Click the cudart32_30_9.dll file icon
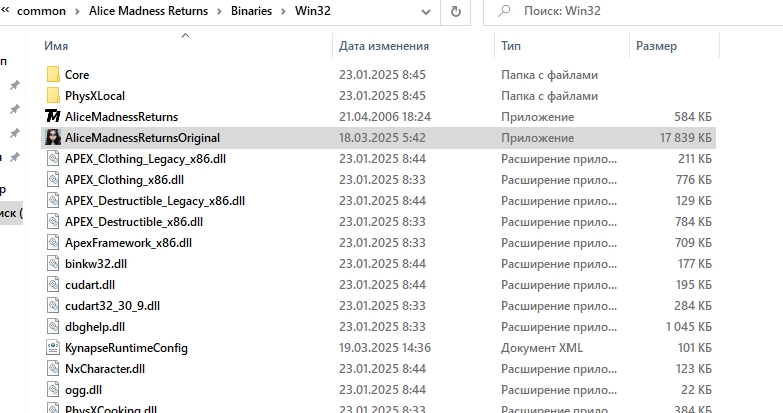783x413 pixels. tap(53, 305)
